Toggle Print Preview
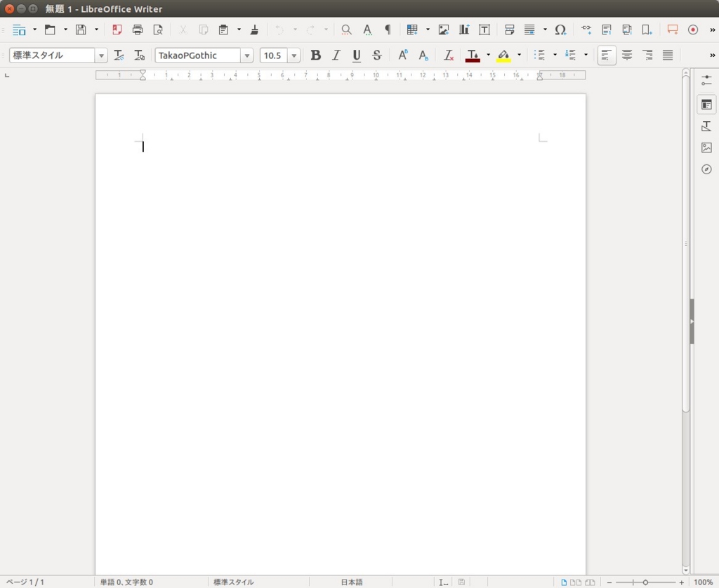 (x=158, y=30)
